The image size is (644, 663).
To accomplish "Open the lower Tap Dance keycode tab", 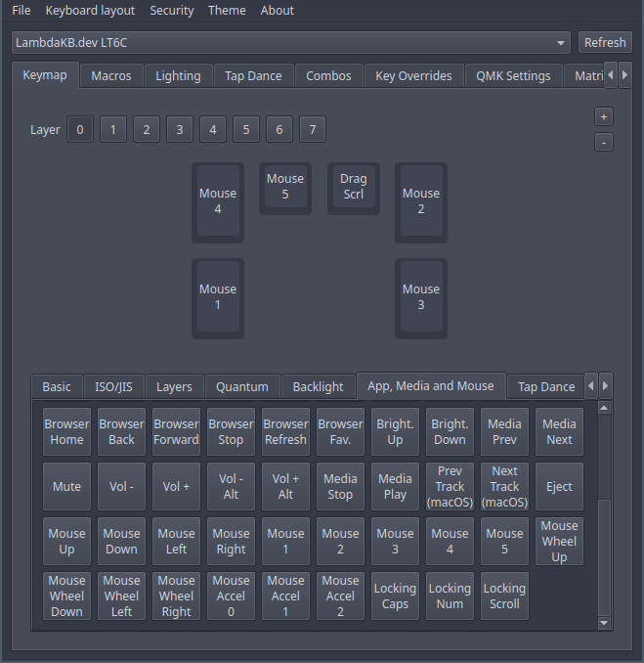I will [x=546, y=387].
